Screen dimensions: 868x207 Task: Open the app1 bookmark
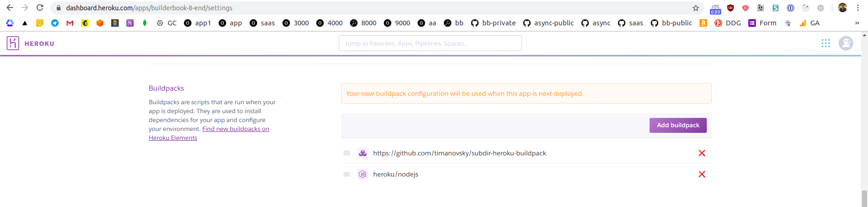pyautogui.click(x=198, y=23)
